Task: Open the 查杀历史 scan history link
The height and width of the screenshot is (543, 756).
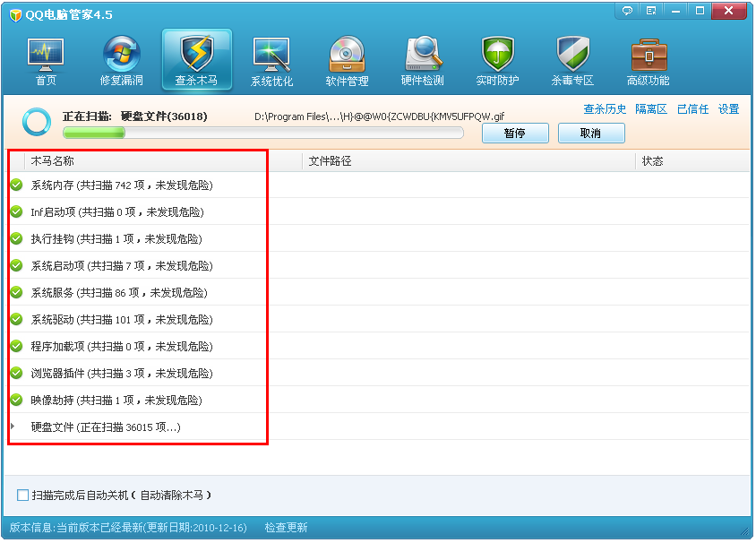Action: click(605, 109)
